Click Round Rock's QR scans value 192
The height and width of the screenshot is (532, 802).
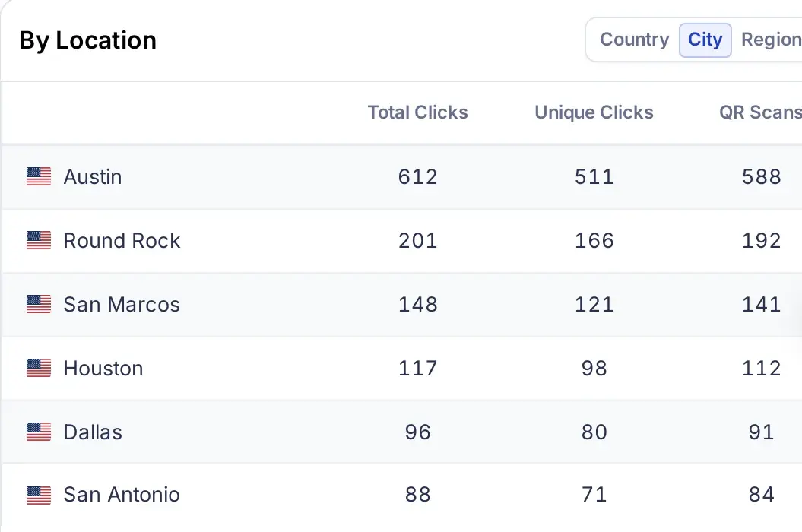762,241
